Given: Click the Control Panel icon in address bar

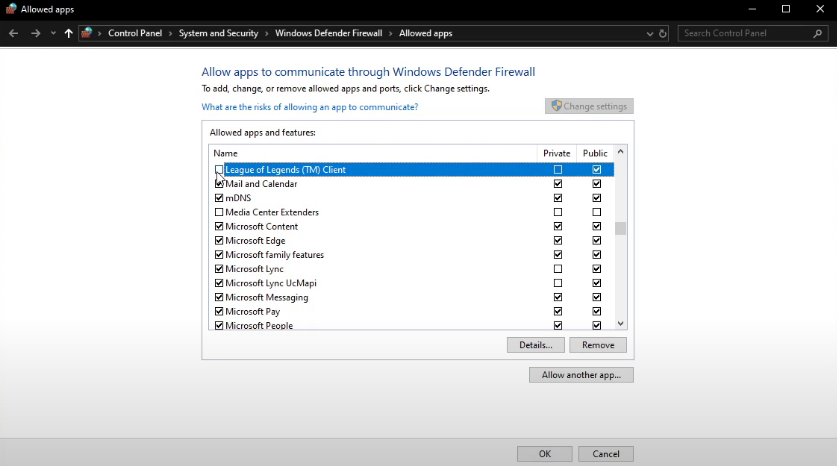Looking at the screenshot, I should (88, 33).
